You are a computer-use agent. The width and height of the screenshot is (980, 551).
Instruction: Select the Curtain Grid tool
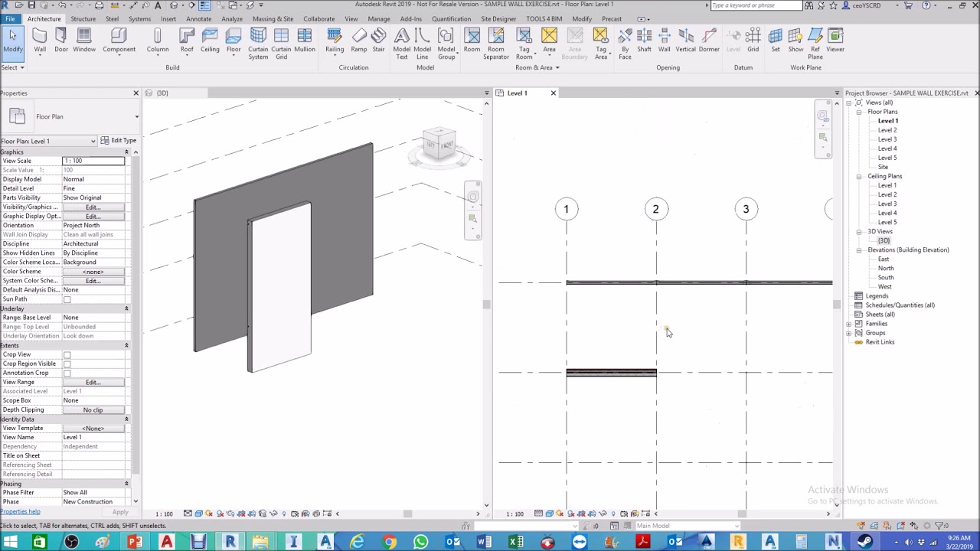pyautogui.click(x=281, y=44)
